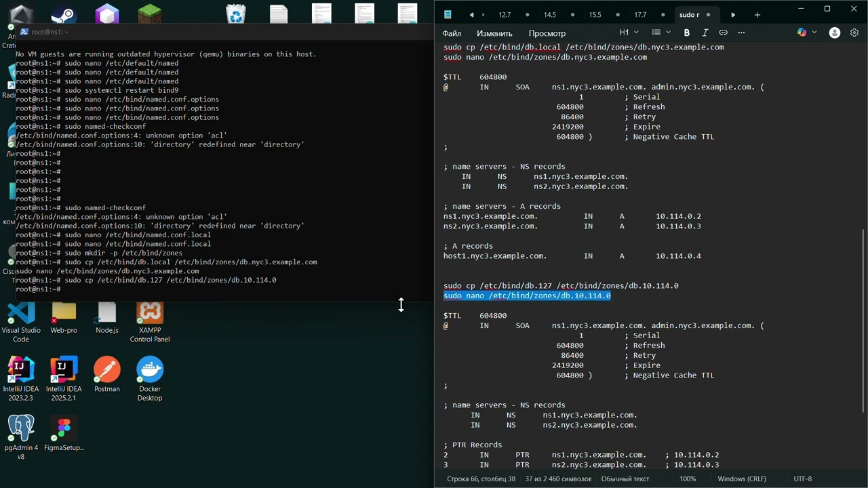Viewport: 868px width, 488px height.
Task: Expand the list style dropdown arrow
Action: [668, 33]
